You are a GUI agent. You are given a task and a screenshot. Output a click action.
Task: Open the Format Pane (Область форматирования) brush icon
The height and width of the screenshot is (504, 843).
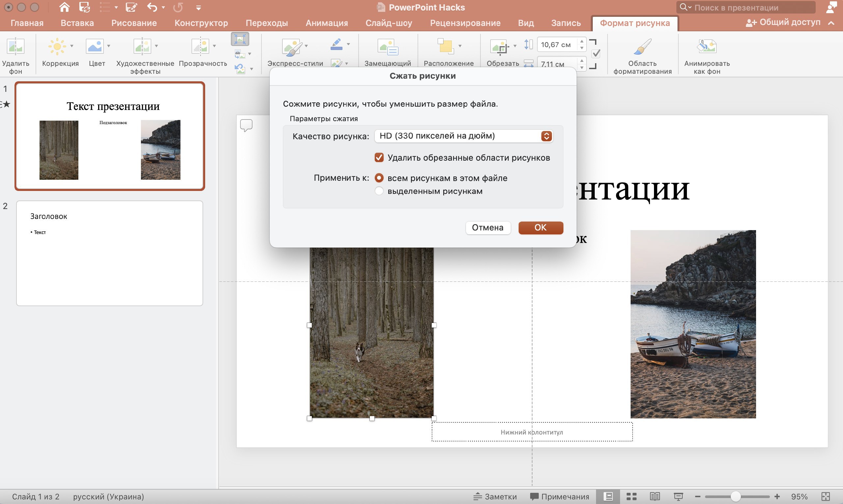[x=642, y=47]
